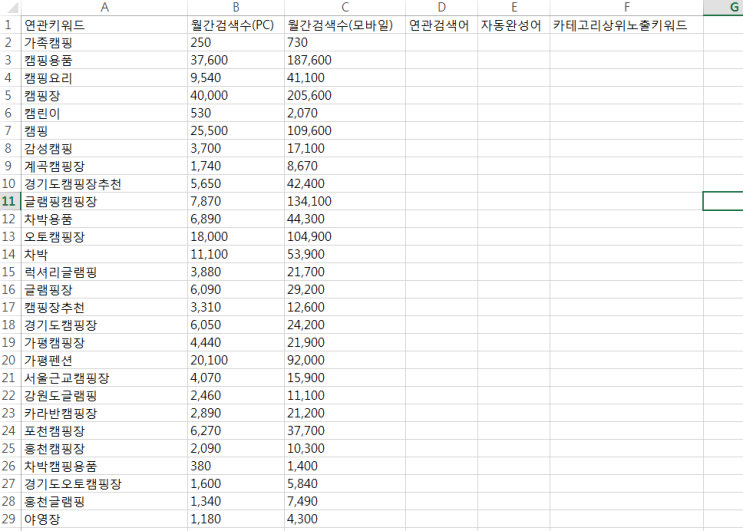The height and width of the screenshot is (531, 743).
Task: Click PC search value 20,100
Action: [x=236, y=360]
